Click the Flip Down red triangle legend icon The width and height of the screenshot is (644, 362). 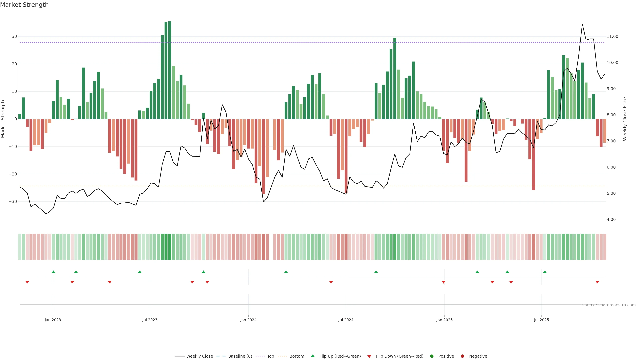coord(369,356)
